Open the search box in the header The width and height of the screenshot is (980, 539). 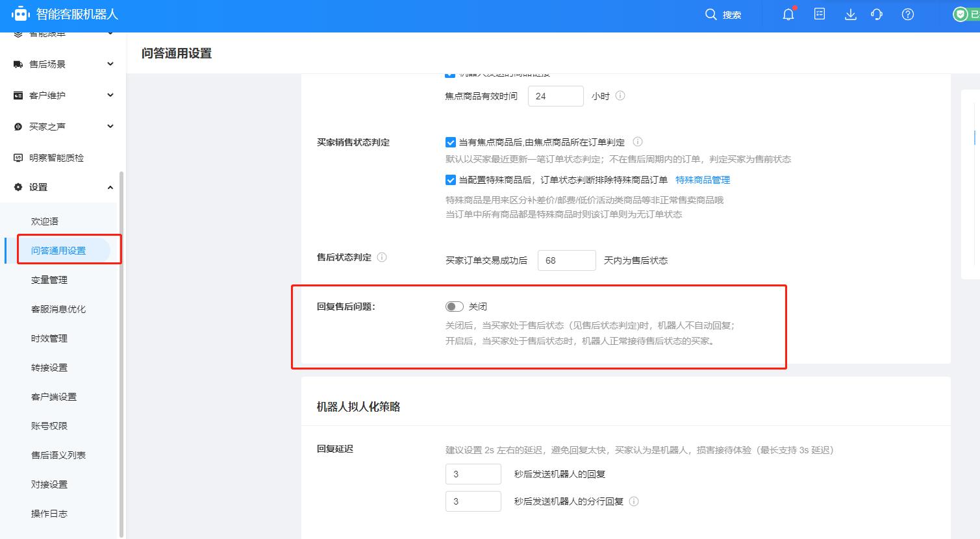[723, 14]
